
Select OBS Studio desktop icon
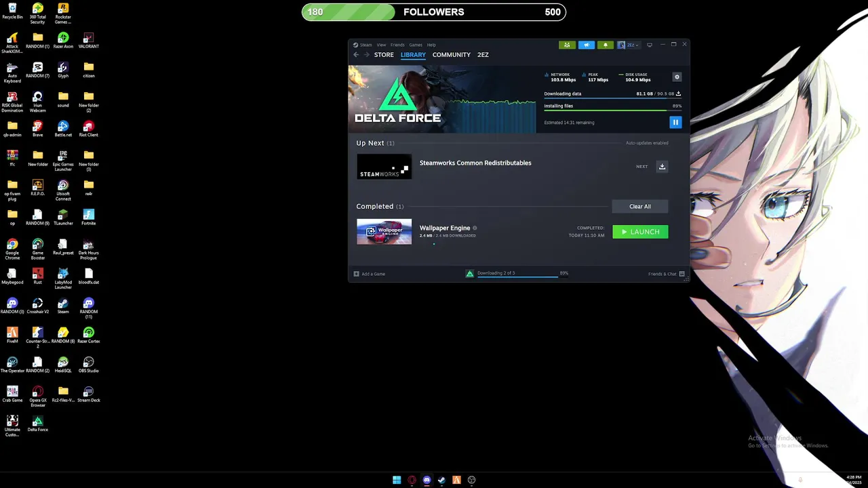(88, 365)
